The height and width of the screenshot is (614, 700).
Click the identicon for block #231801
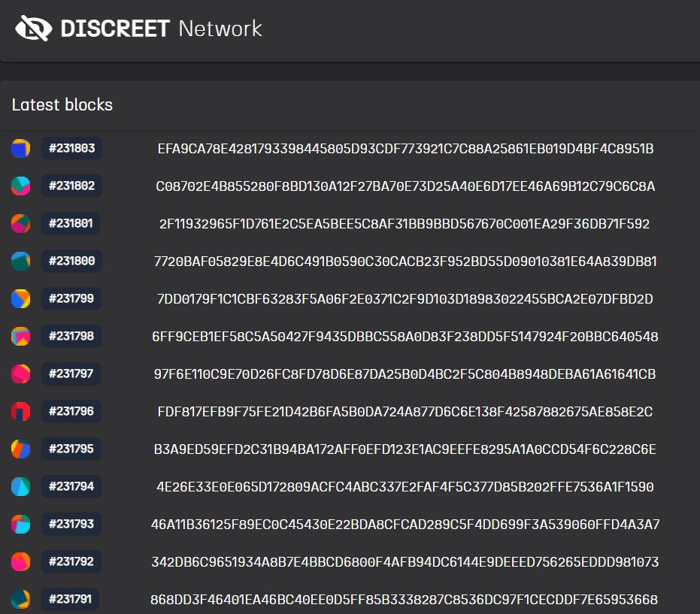pyautogui.click(x=20, y=223)
